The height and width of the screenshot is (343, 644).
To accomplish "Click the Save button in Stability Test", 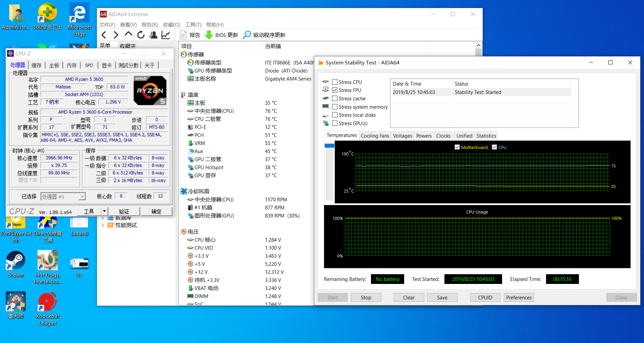I will pos(442,297).
